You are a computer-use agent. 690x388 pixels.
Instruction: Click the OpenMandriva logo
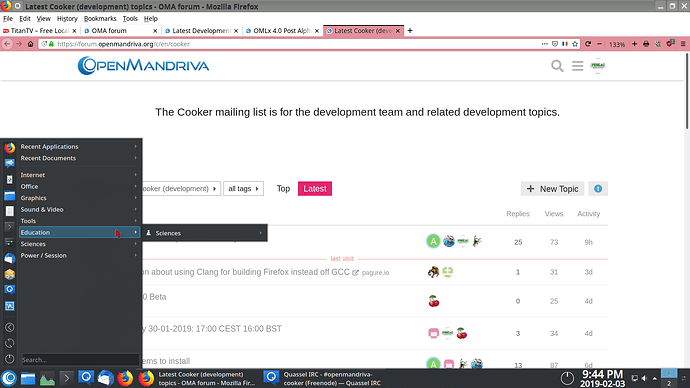point(143,66)
